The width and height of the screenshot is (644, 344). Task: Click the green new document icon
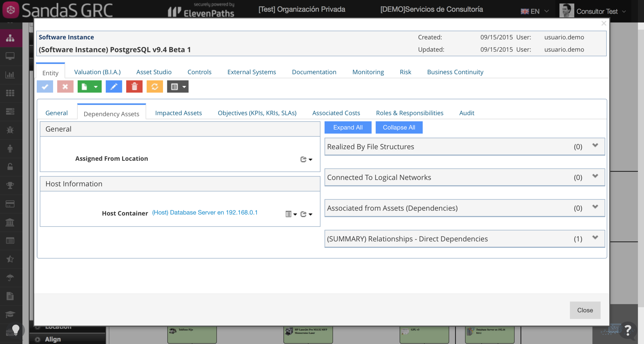point(84,87)
